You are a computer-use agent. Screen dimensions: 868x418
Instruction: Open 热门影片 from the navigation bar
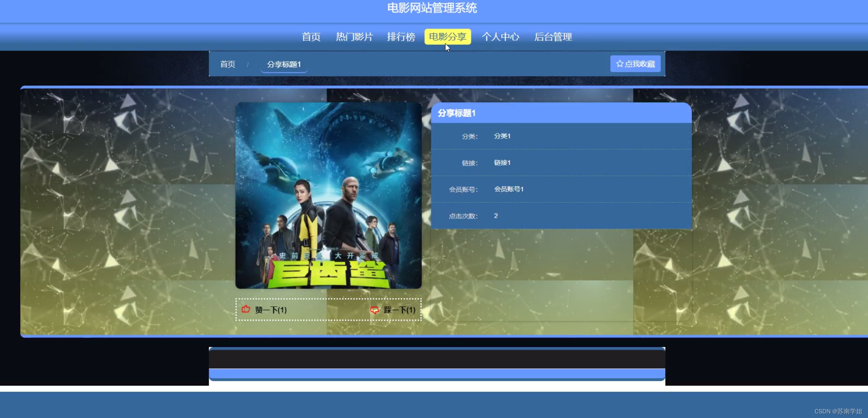tap(354, 37)
